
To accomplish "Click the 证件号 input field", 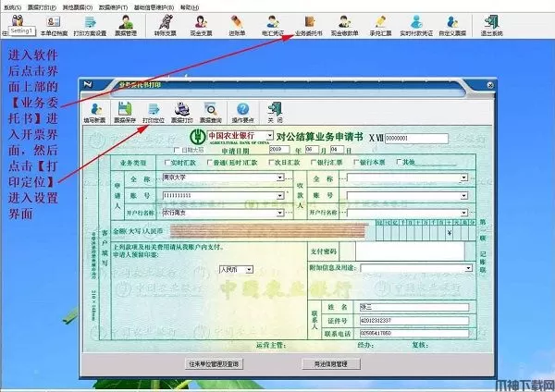I will [414, 321].
